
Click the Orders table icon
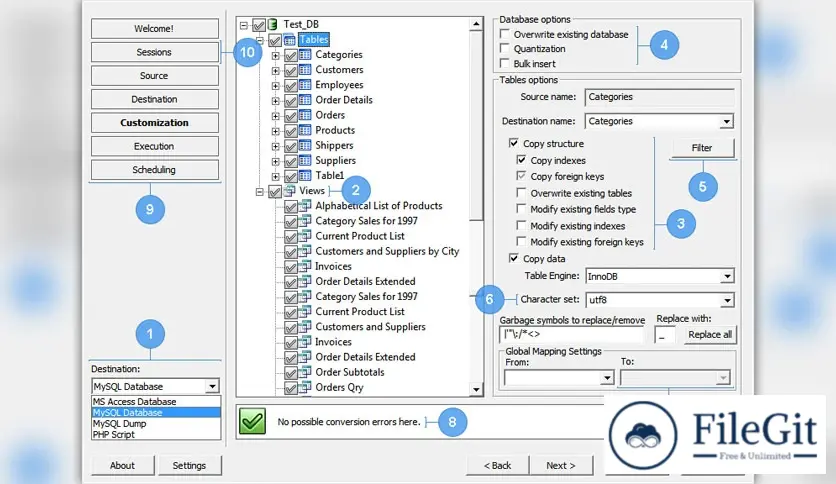click(x=305, y=115)
